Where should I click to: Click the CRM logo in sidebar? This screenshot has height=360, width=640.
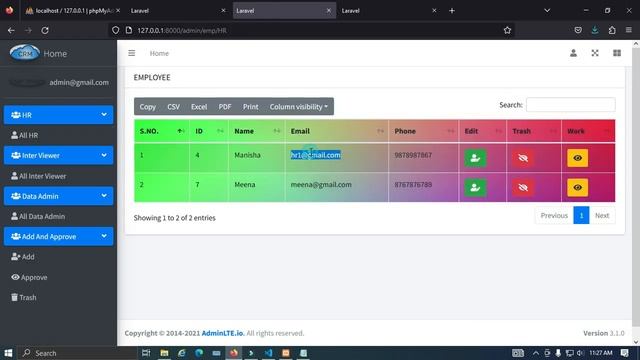[25, 53]
